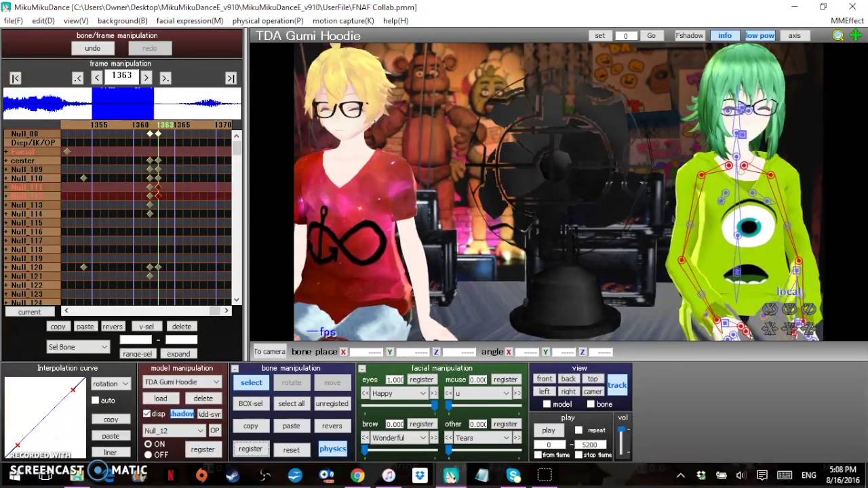The width and height of the screenshot is (868, 488).
Task: Enable the view bone checkbox
Action: pyautogui.click(x=591, y=404)
